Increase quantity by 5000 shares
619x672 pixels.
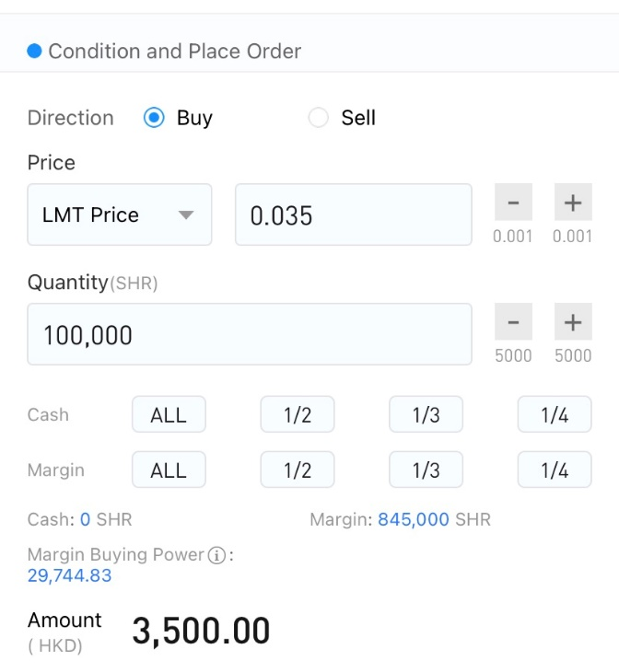(x=573, y=321)
